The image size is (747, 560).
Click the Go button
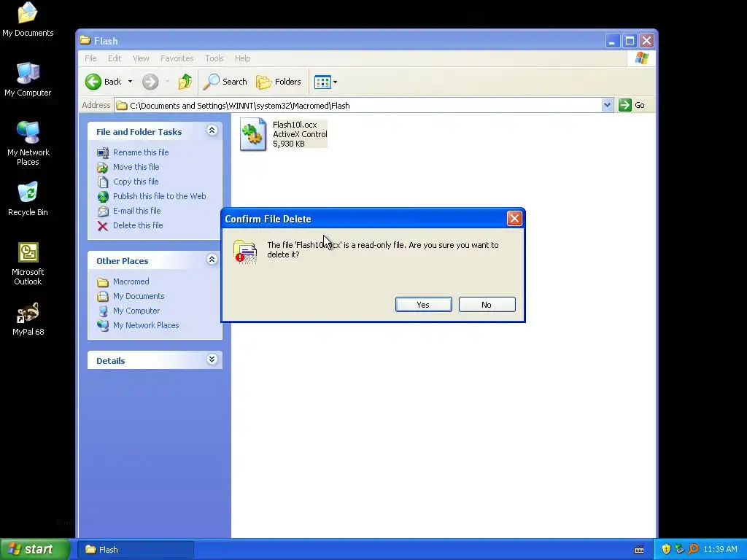632,105
